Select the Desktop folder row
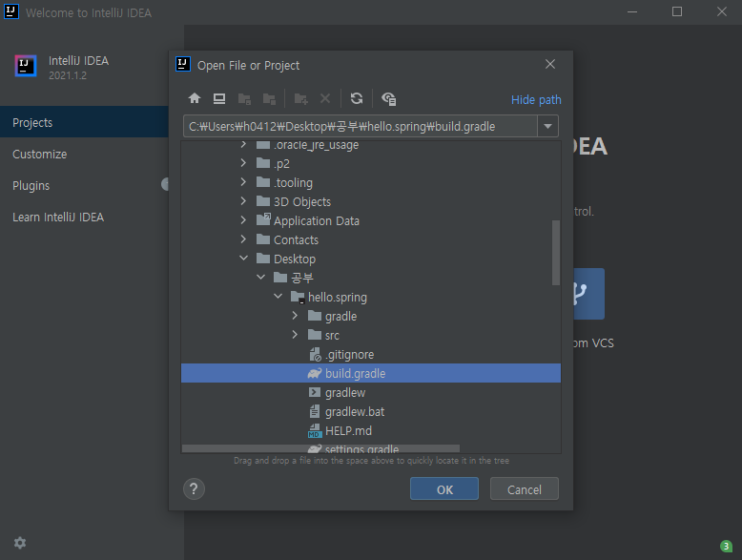742x560 pixels. [x=371, y=259]
